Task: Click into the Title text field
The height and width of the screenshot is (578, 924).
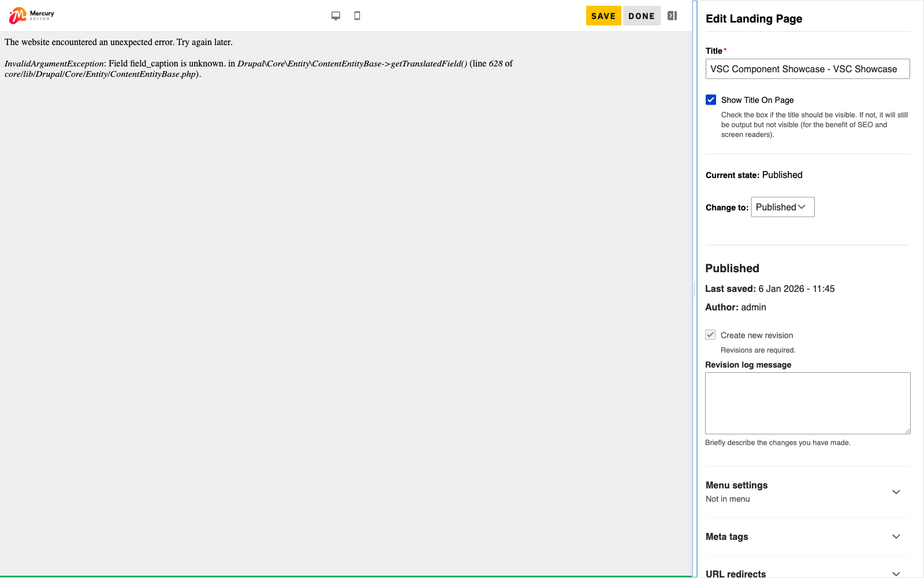Action: tap(807, 69)
